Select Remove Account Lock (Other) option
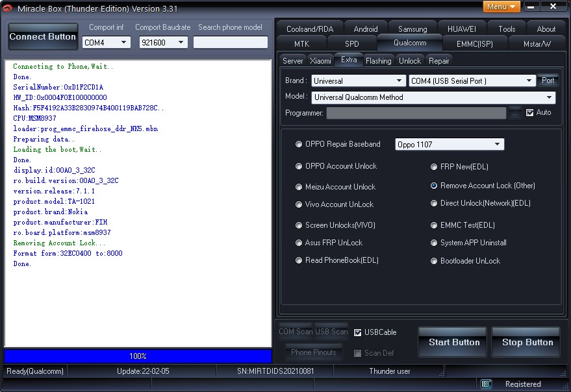Image resolution: width=571 pixels, height=392 pixels. (434, 186)
